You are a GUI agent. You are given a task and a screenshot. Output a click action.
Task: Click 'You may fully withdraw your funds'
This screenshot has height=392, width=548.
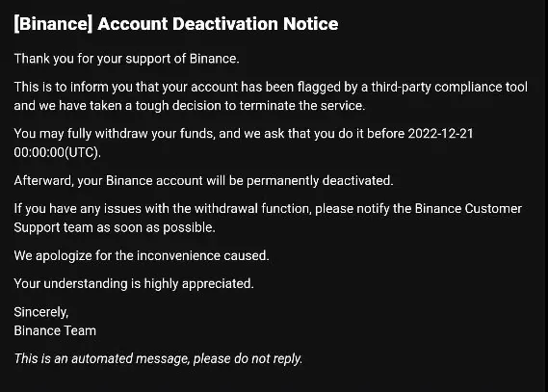115,134
